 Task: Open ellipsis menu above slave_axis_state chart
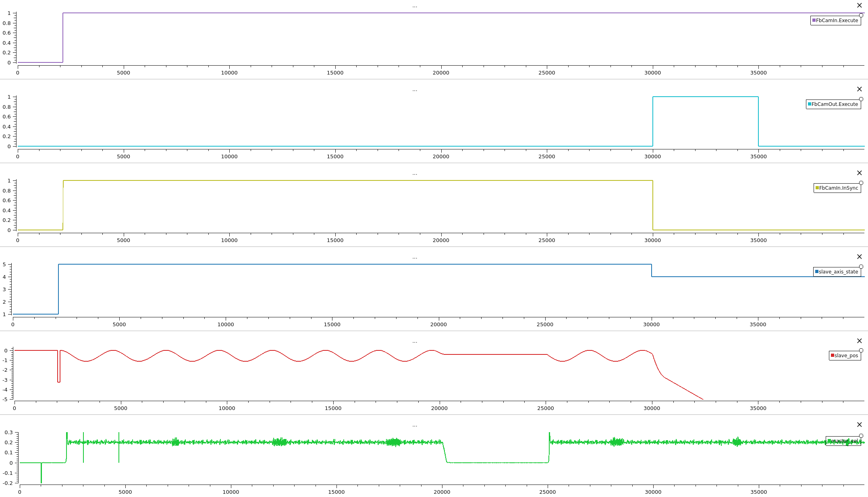coord(415,258)
